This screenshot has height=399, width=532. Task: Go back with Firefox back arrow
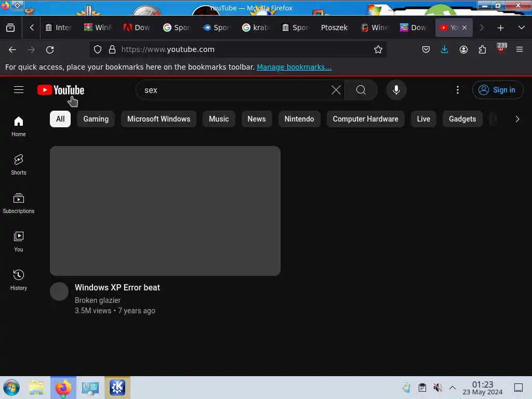[x=12, y=50]
